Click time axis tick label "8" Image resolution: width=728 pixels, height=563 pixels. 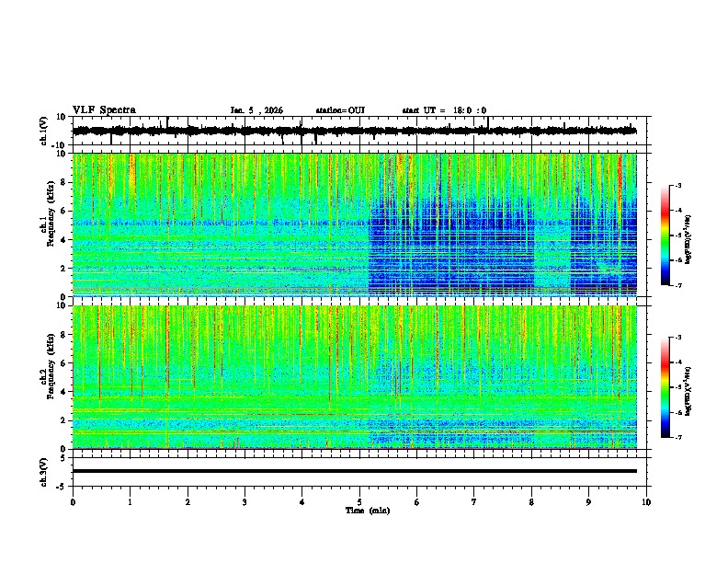coord(531,502)
